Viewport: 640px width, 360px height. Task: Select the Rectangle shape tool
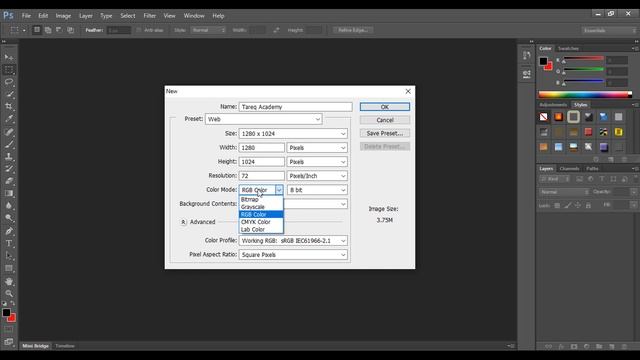tap(9, 268)
